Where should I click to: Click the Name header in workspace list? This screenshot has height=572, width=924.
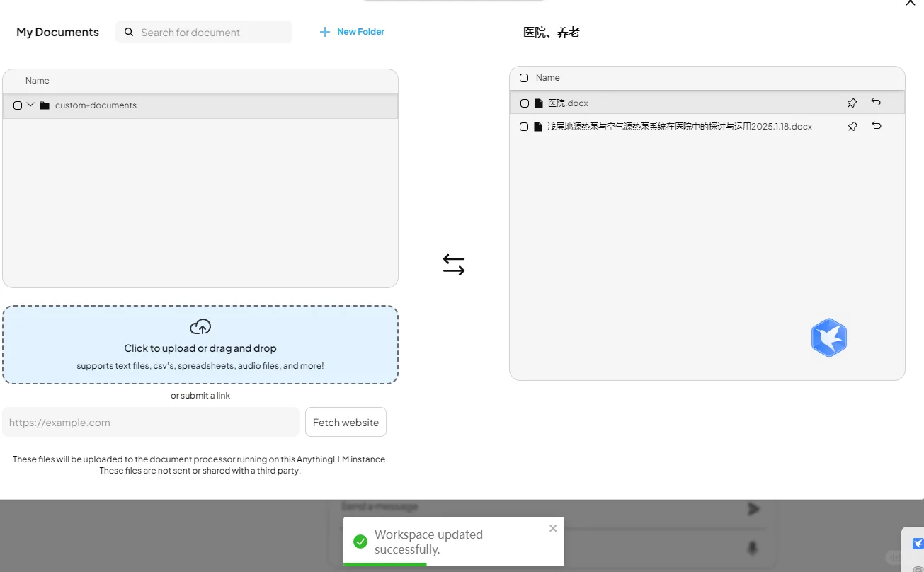[x=548, y=78]
